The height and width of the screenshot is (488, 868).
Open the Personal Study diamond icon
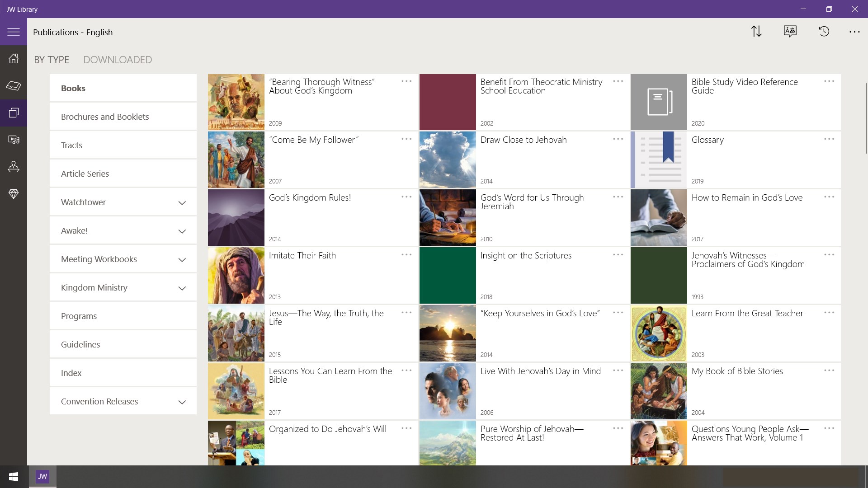point(14,194)
